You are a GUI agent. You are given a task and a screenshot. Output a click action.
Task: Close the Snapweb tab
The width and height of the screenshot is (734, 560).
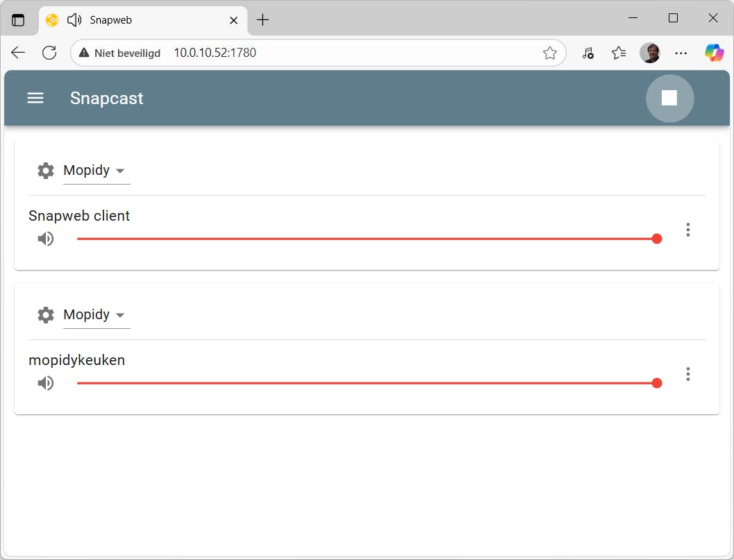(x=233, y=20)
